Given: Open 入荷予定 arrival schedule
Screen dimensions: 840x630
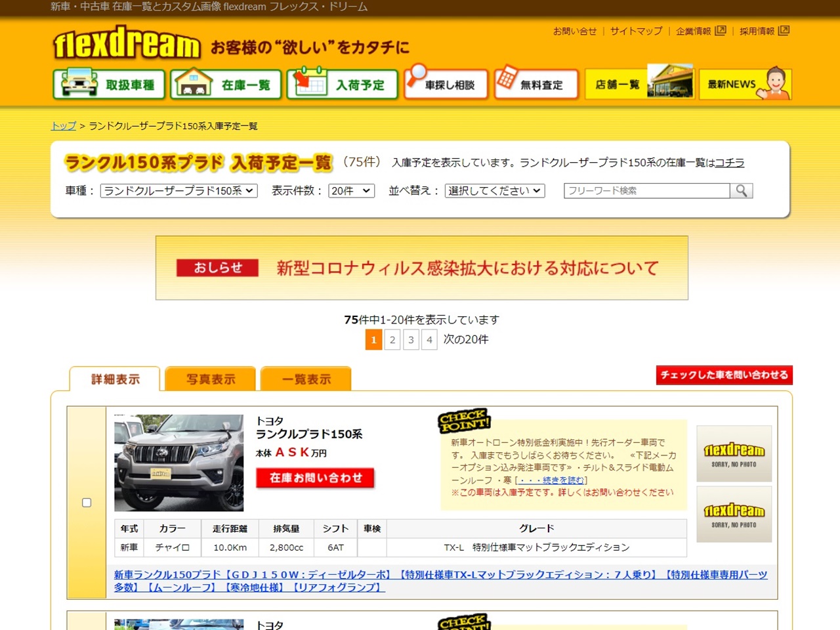Looking at the screenshot, I should (343, 84).
